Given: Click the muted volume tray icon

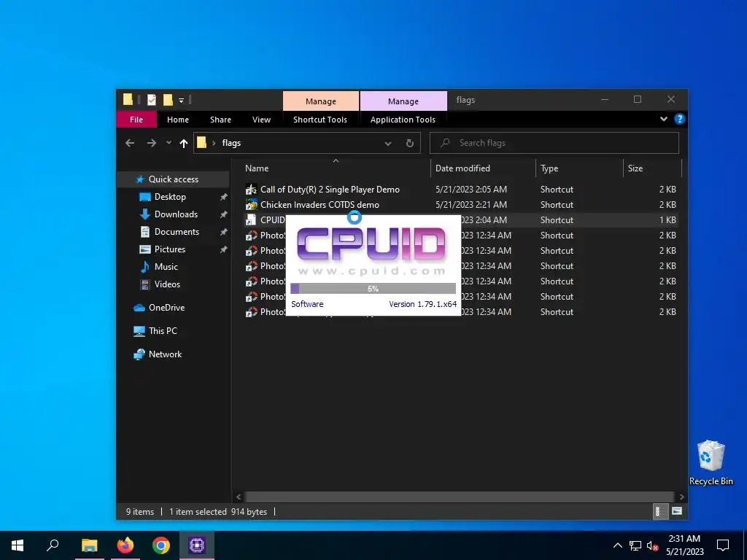Looking at the screenshot, I should [653, 545].
